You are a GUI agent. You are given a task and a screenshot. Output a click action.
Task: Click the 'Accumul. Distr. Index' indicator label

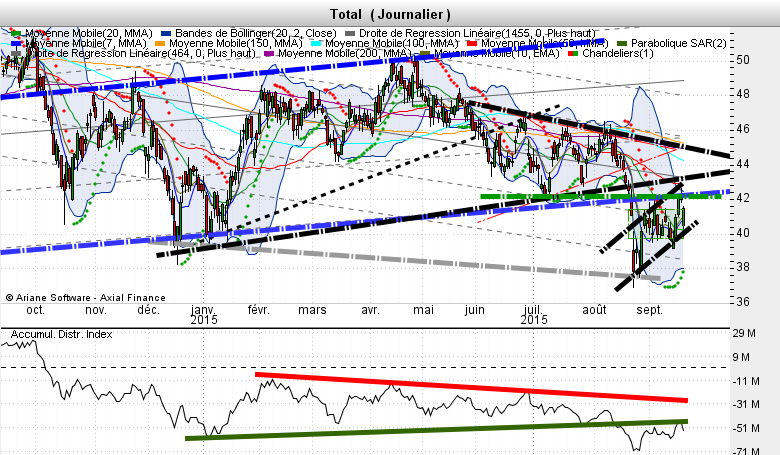[61, 334]
